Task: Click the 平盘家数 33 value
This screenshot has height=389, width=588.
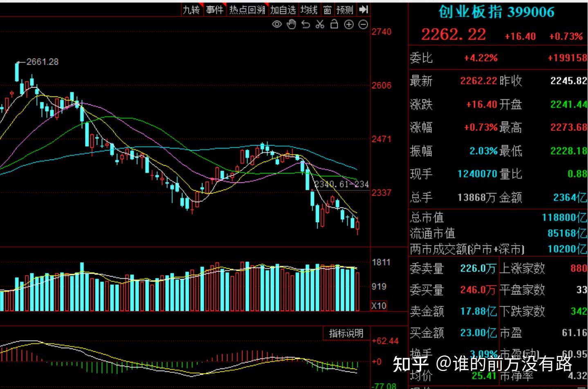Action: point(582,290)
